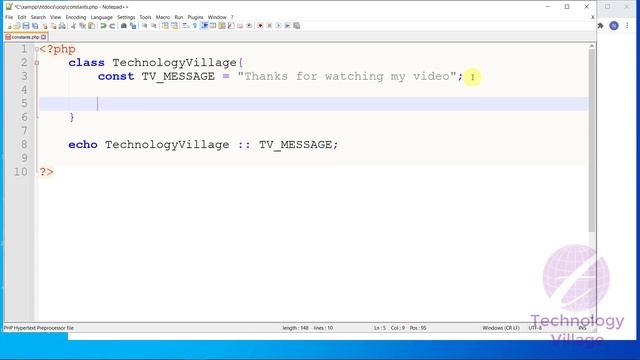Open the user defined language dialog icon

pyautogui.click(x=213, y=26)
